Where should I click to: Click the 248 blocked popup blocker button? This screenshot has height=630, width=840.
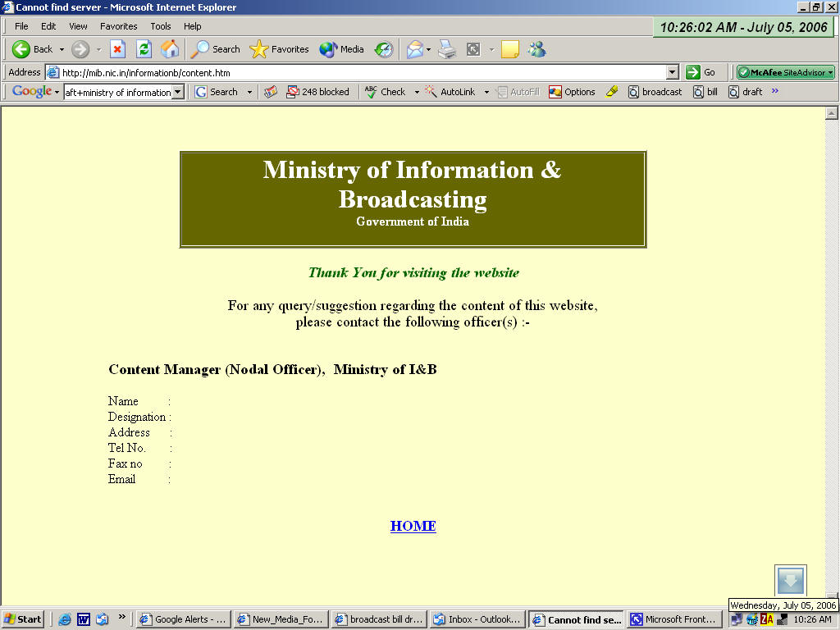pos(317,92)
